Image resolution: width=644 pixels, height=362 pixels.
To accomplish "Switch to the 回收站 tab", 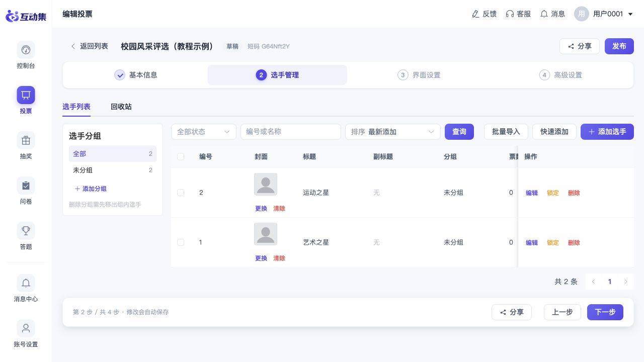I will (121, 107).
